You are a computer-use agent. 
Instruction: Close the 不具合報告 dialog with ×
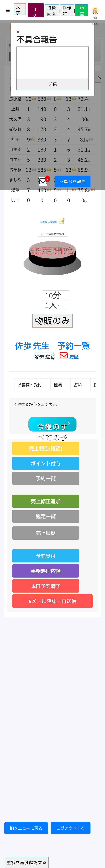point(18,32)
